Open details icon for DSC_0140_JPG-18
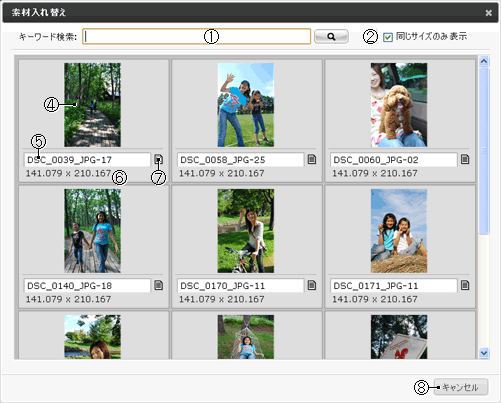This screenshot has width=501, height=403. [159, 285]
